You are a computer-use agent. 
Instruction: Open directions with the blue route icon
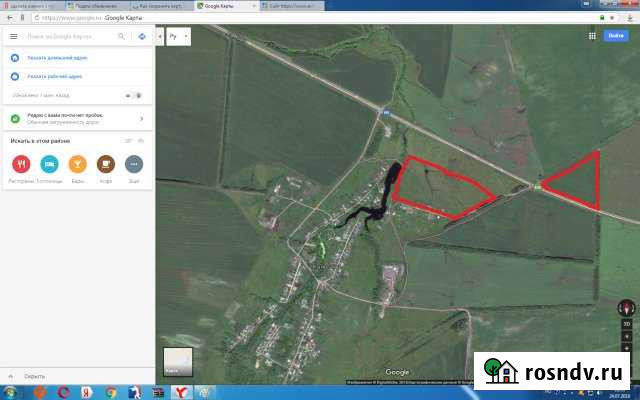click(142, 36)
